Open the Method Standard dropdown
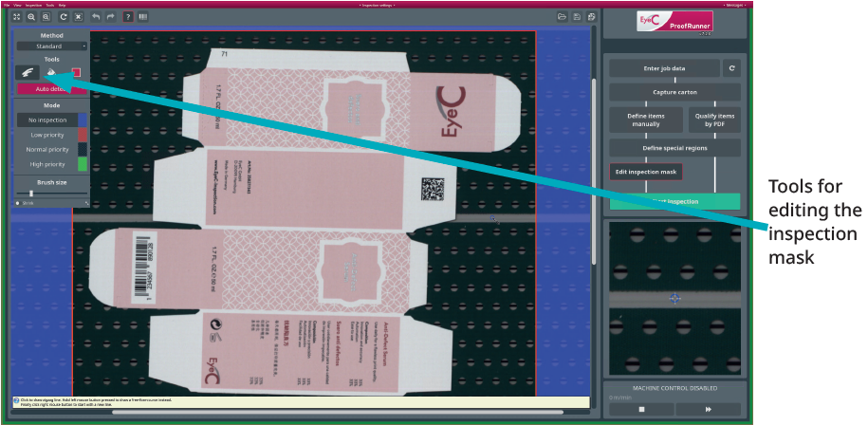 coord(52,46)
